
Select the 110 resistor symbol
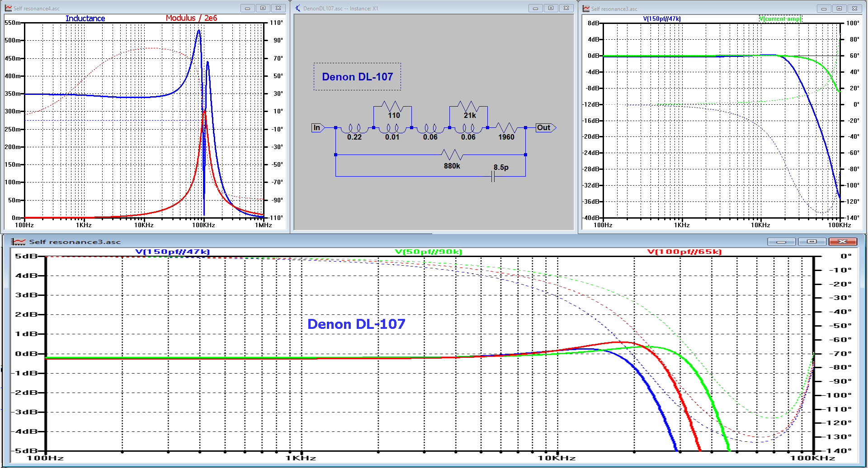coord(392,107)
